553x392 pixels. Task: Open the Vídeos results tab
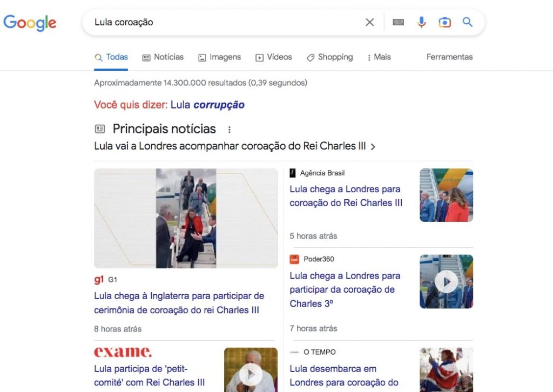pyautogui.click(x=274, y=57)
